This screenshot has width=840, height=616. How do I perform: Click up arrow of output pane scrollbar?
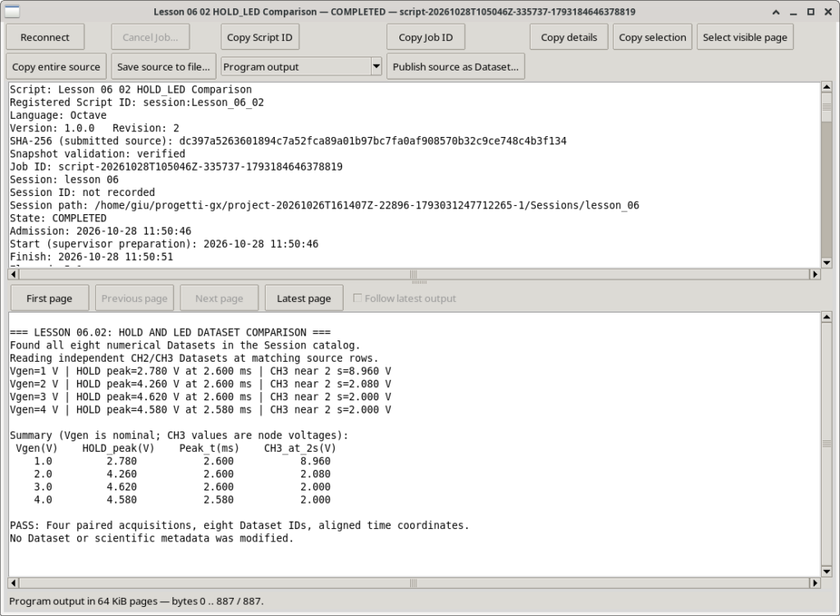click(x=827, y=317)
